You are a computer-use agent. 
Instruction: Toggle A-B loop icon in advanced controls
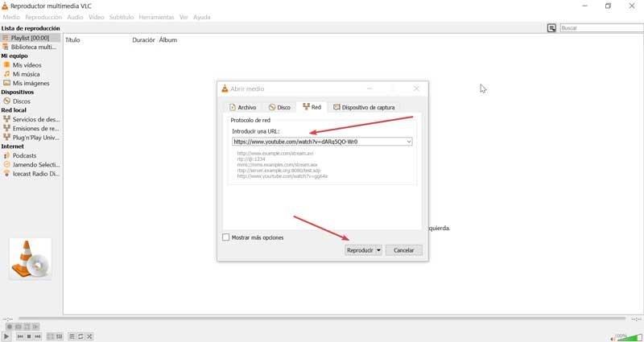click(27, 327)
